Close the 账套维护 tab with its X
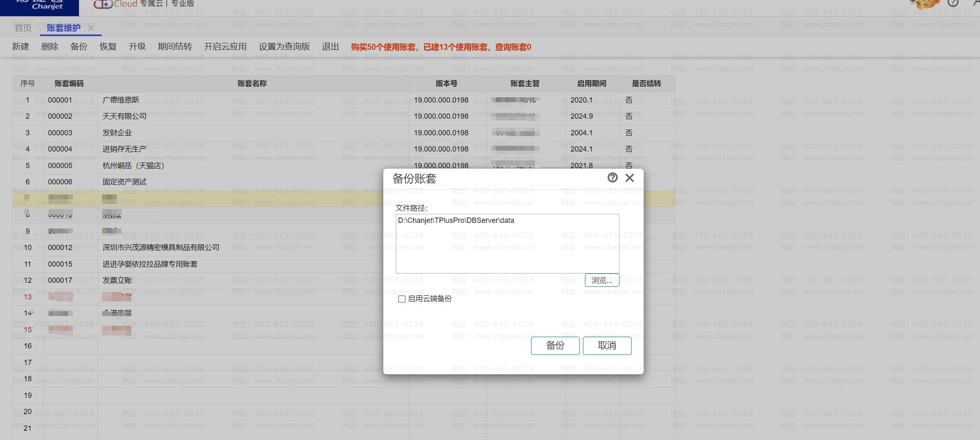Viewport: 980px width, 440px height. click(x=91, y=28)
